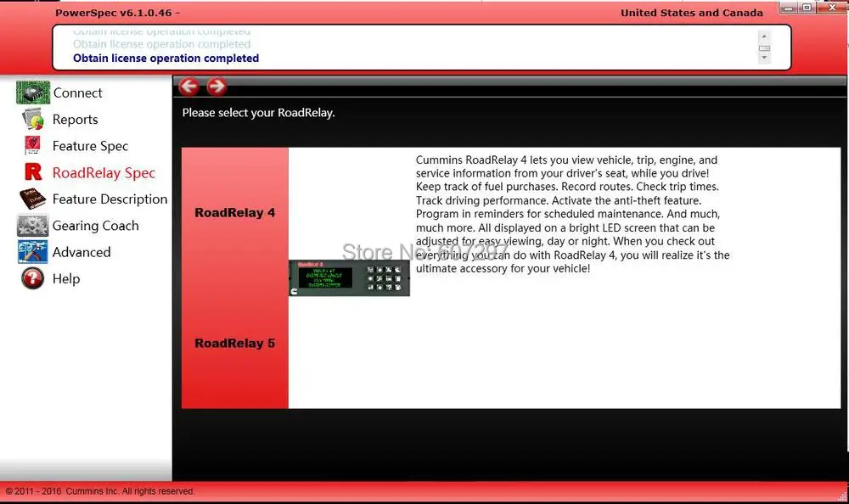Click the Feature Spec icon
849x504 pixels.
coord(32,146)
